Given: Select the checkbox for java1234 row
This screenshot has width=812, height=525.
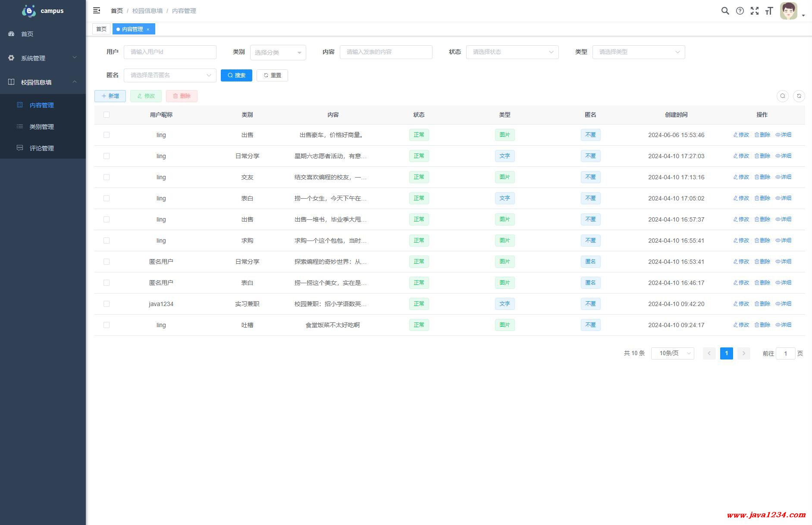Looking at the screenshot, I should tap(107, 304).
